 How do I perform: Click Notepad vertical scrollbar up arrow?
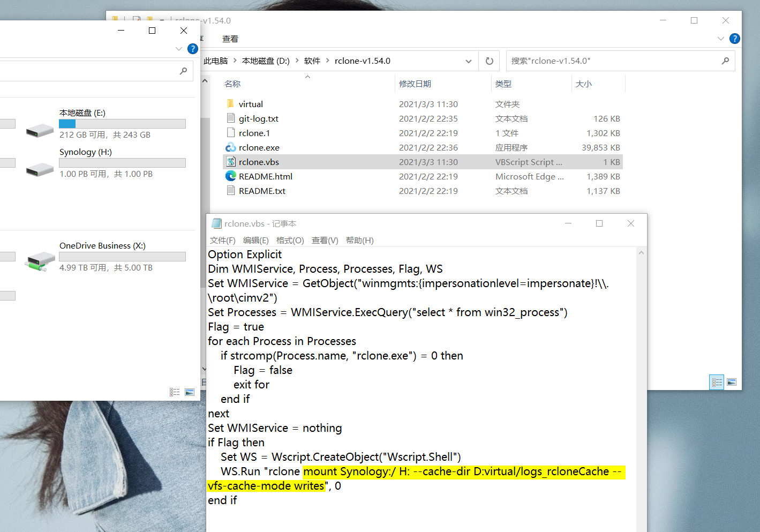pyautogui.click(x=641, y=253)
